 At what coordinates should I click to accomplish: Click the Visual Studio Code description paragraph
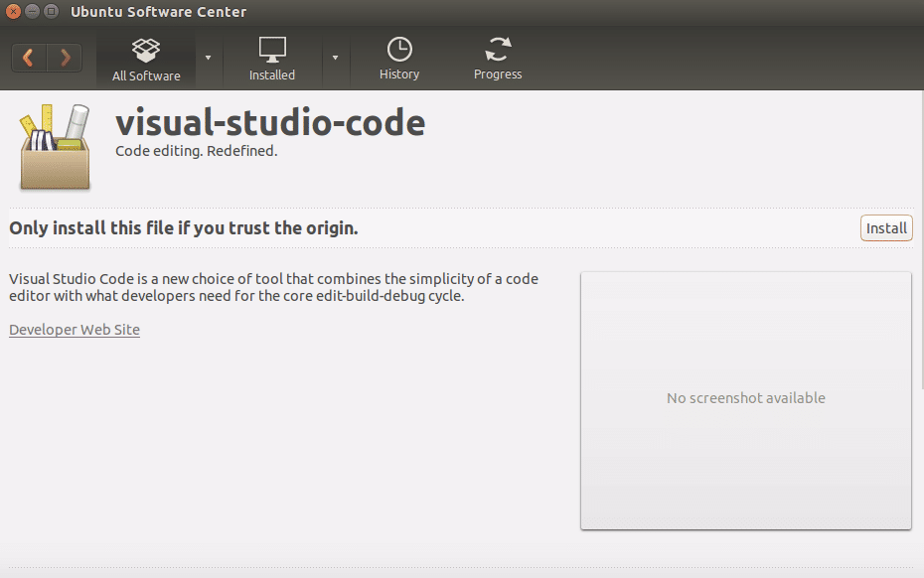point(274,287)
